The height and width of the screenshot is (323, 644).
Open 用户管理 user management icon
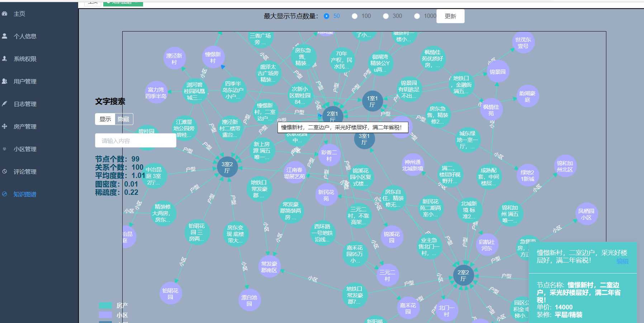(x=4, y=81)
